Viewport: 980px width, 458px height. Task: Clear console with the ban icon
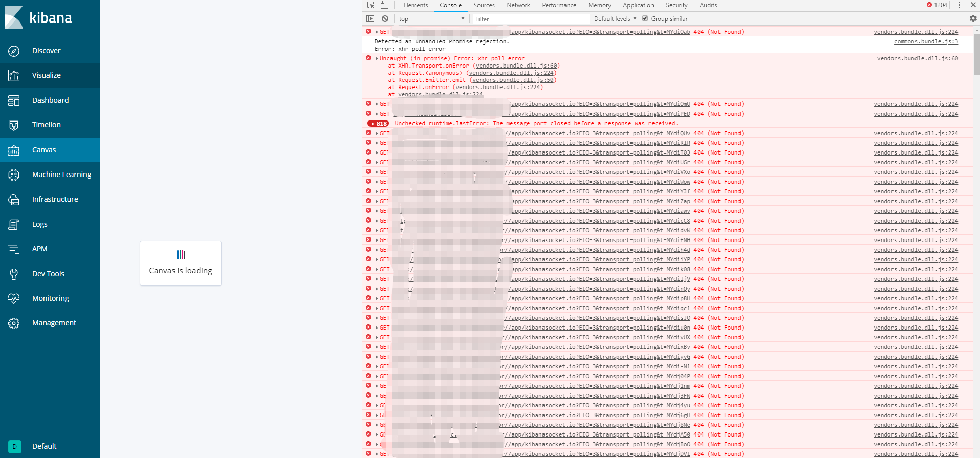(385, 19)
